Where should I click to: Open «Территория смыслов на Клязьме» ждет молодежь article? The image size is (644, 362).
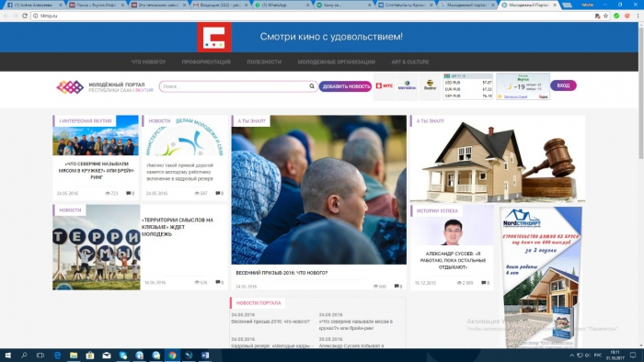(178, 227)
